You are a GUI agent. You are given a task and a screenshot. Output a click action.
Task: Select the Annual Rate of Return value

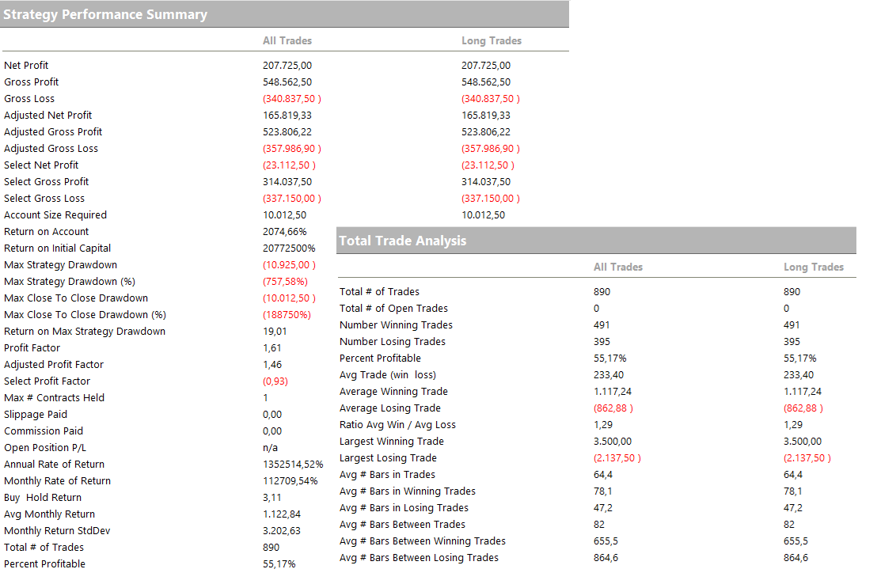coord(293,465)
